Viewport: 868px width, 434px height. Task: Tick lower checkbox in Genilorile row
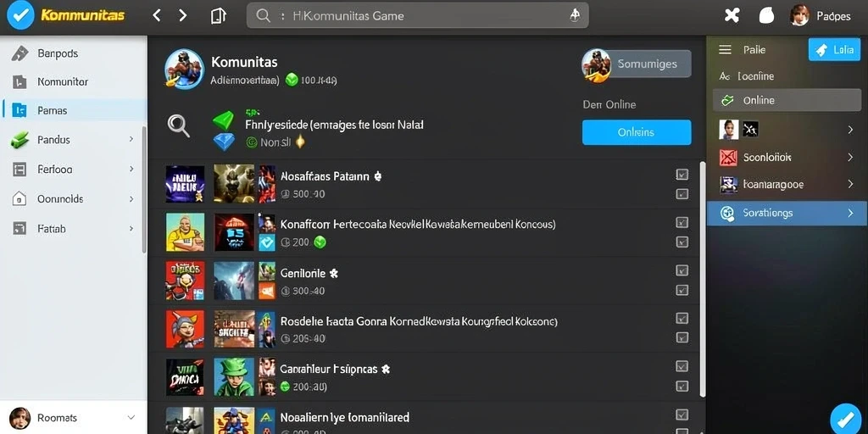click(682, 290)
